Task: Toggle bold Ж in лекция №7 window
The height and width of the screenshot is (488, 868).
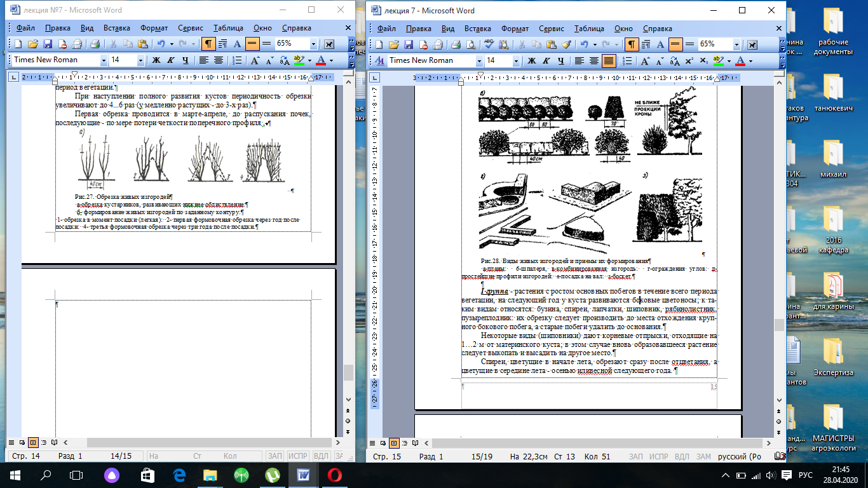Action: tap(156, 60)
